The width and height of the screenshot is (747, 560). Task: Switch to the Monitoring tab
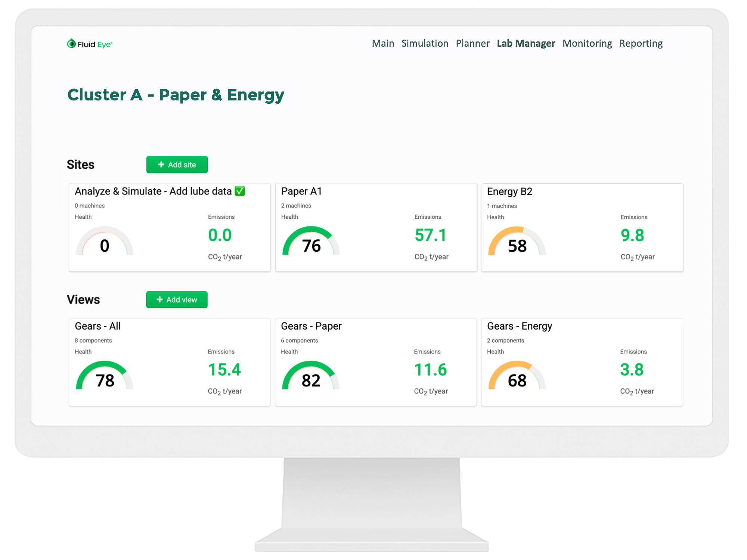[587, 43]
